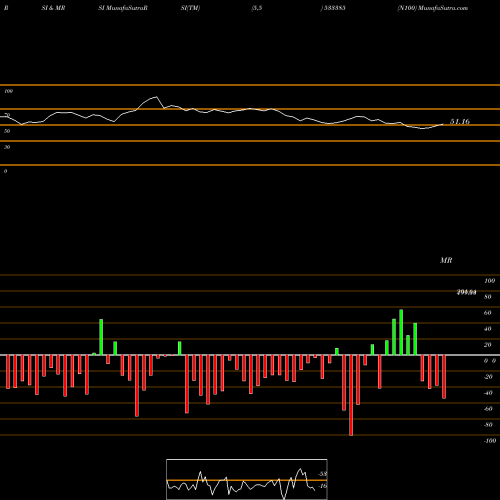Click the SI(TM) header text
Screen dimensions: 500x500
tap(190, 8)
